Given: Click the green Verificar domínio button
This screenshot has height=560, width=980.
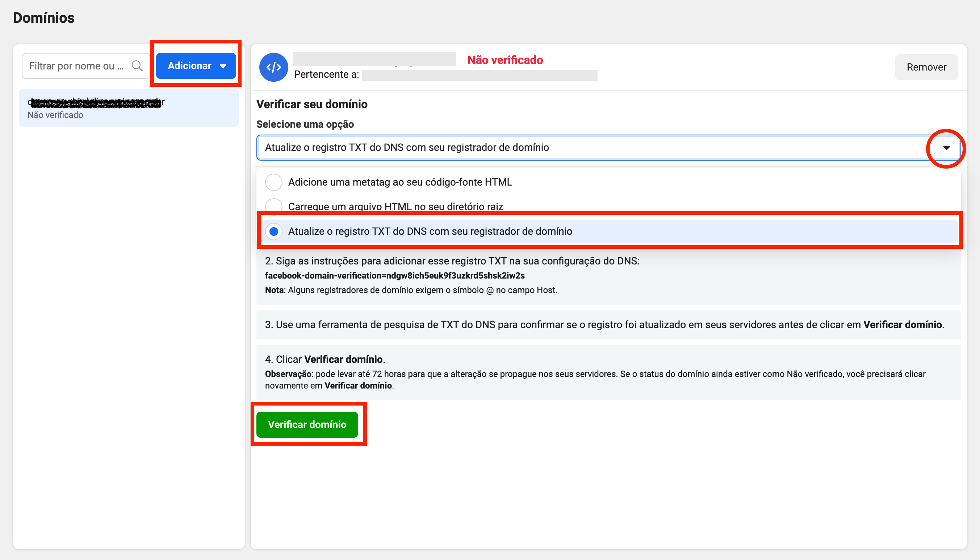Looking at the screenshot, I should coord(307,425).
